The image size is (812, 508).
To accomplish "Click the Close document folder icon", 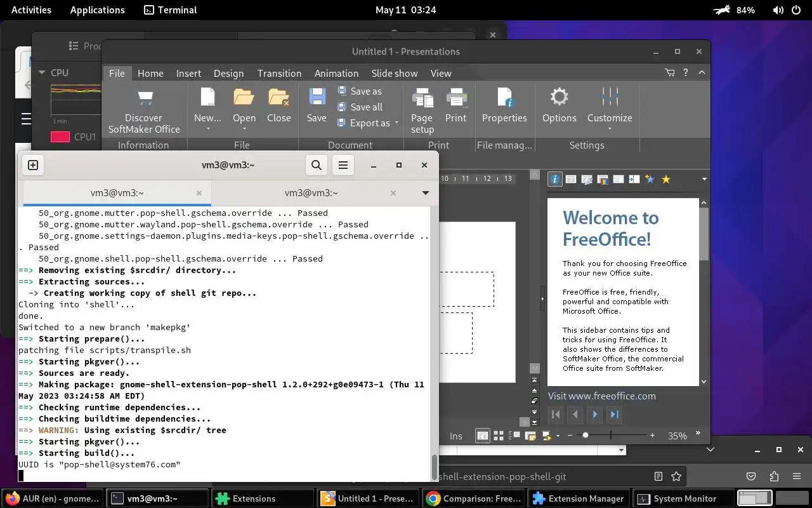I will [x=279, y=97].
